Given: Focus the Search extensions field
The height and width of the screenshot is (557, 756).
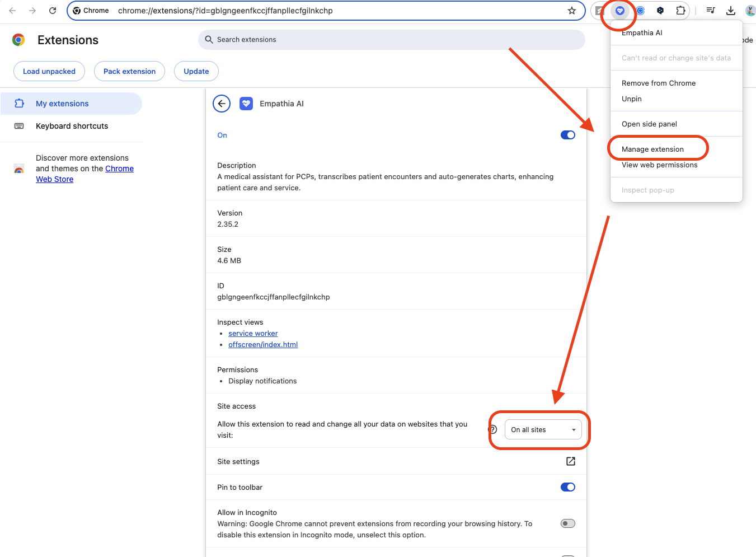Looking at the screenshot, I should [x=392, y=40].
